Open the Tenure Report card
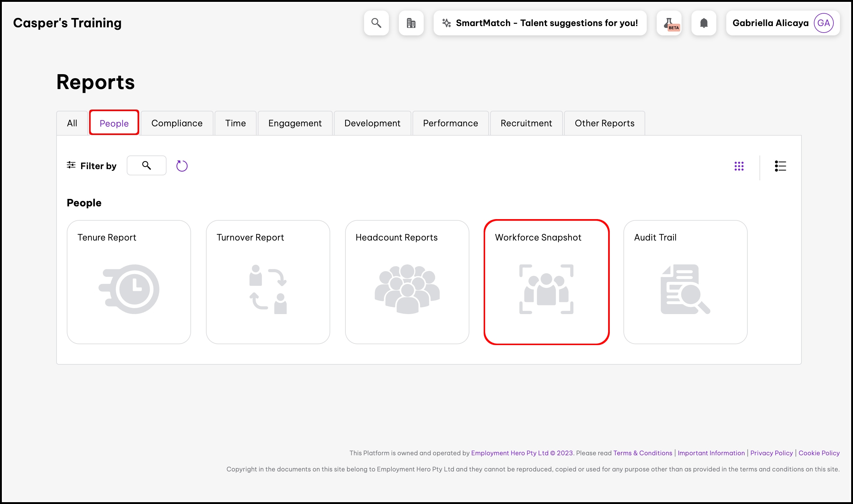 point(129,282)
